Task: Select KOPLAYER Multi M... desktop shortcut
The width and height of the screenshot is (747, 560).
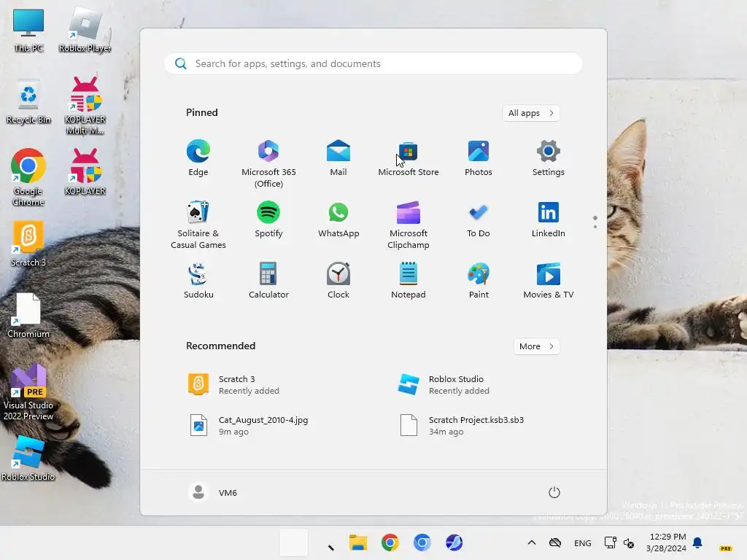Action: [85, 106]
